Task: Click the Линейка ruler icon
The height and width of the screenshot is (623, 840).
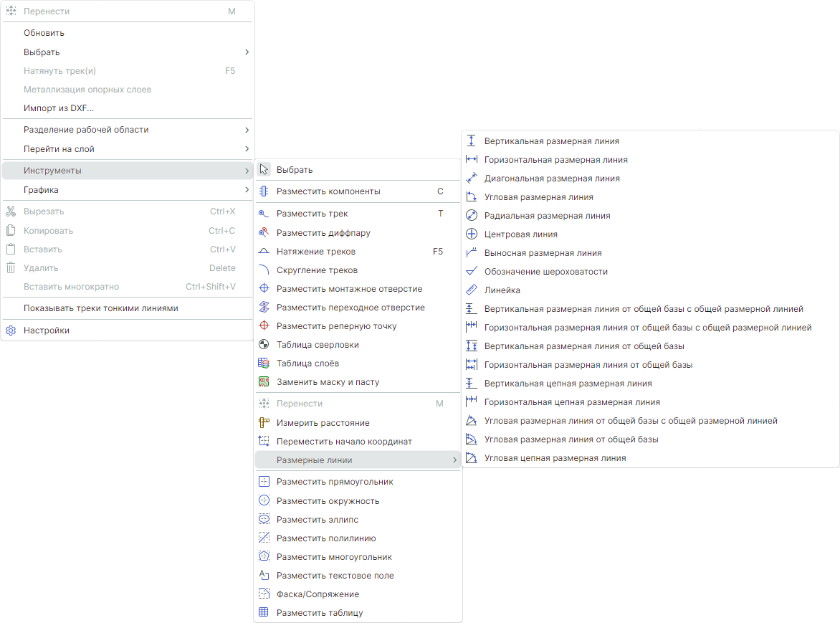Action: (471, 290)
